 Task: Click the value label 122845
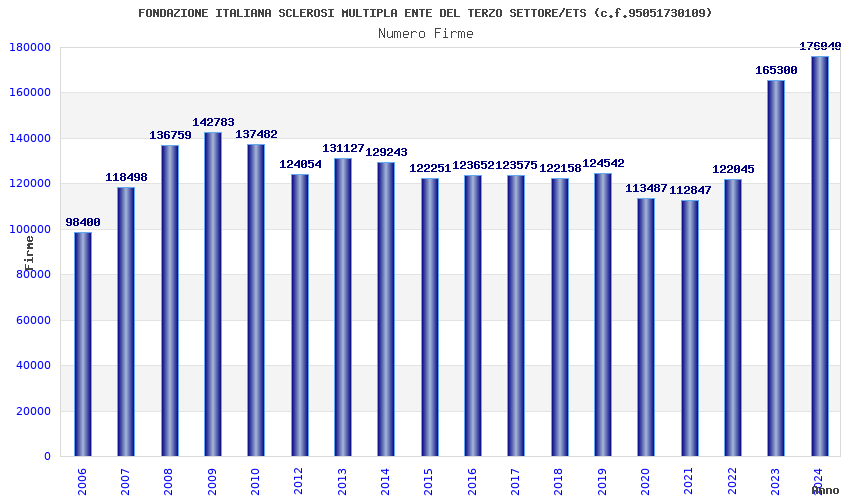pos(733,170)
